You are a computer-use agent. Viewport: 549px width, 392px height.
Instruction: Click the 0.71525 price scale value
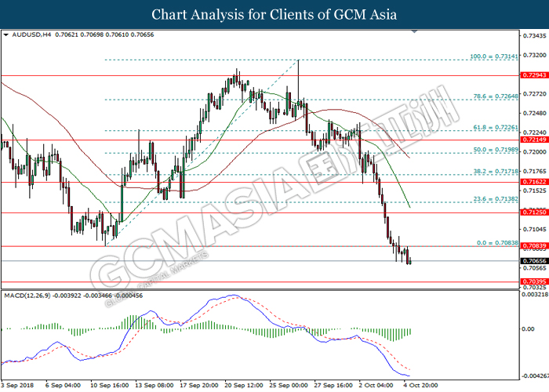point(535,191)
